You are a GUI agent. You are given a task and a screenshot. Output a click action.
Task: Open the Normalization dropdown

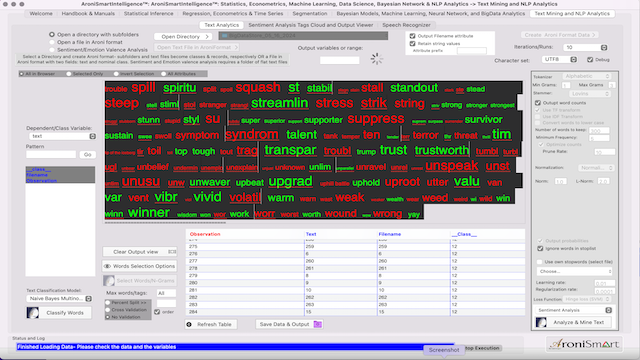point(596,168)
